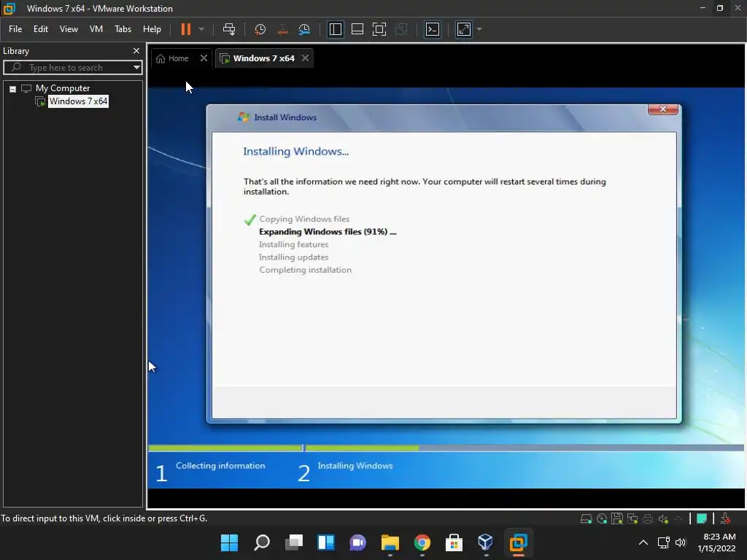This screenshot has height=560, width=747.
Task: Click the USB controller status icon
Action: tap(679, 519)
